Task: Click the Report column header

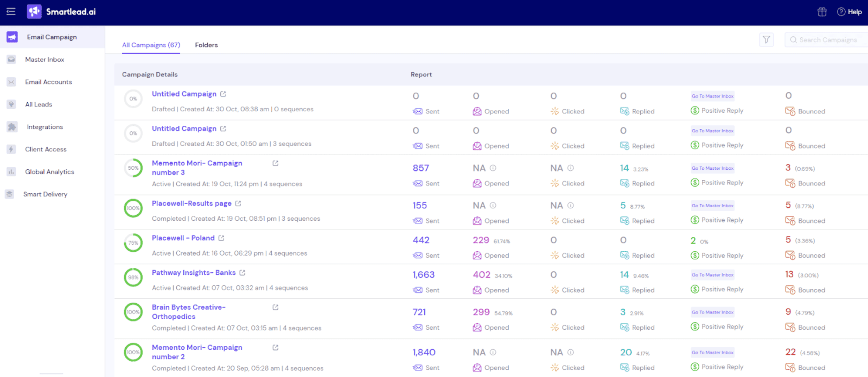Action: 421,74
